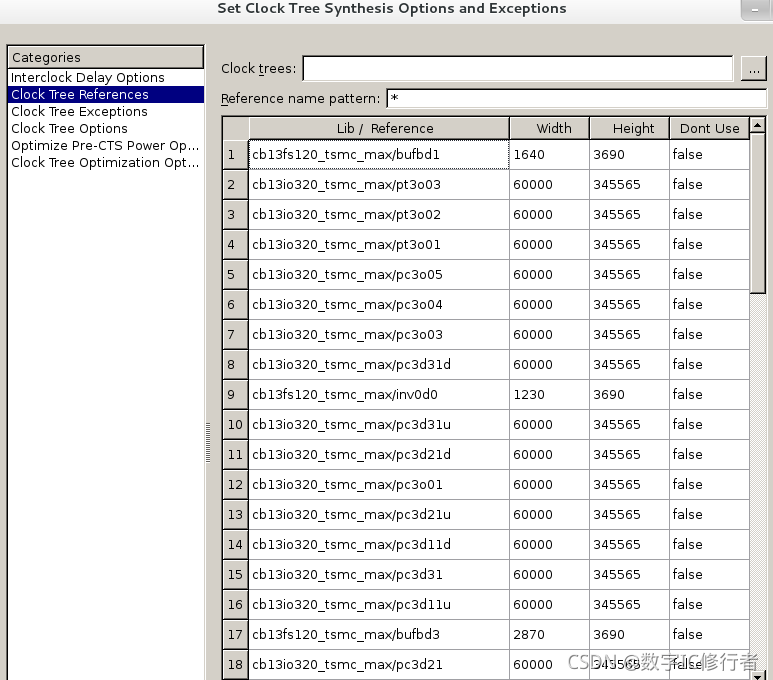Select row header number 1
The height and width of the screenshot is (680, 773).
[235, 154]
